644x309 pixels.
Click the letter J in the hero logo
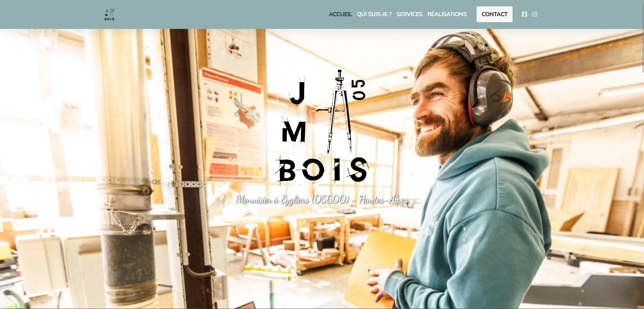(298, 91)
